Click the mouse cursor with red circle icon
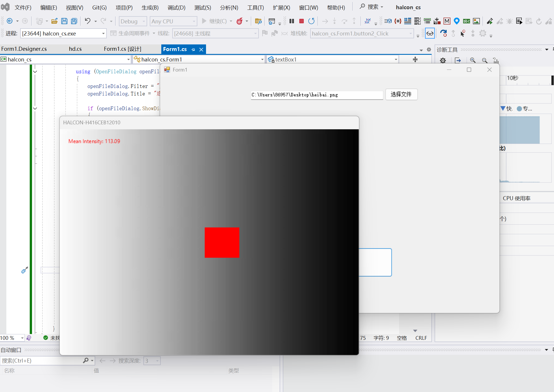 tap(463, 33)
